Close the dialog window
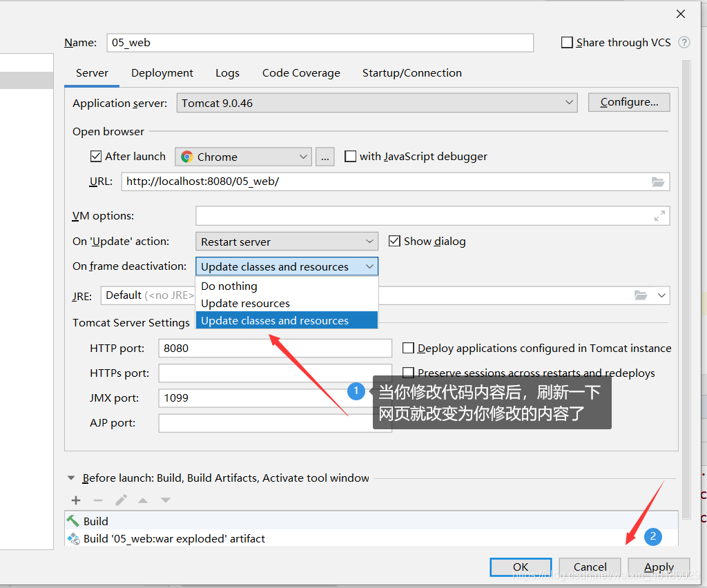 [x=680, y=14]
